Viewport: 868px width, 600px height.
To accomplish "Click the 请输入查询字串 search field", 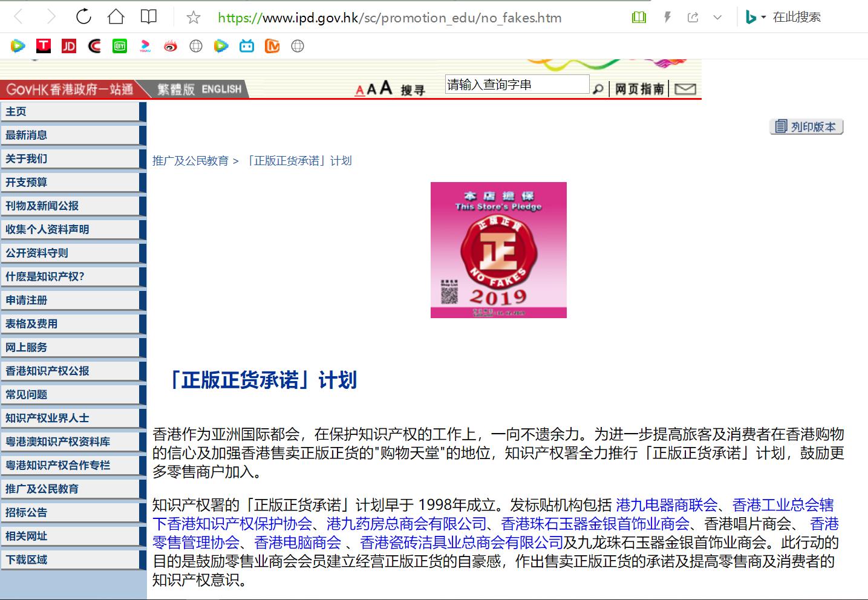I will [516, 84].
